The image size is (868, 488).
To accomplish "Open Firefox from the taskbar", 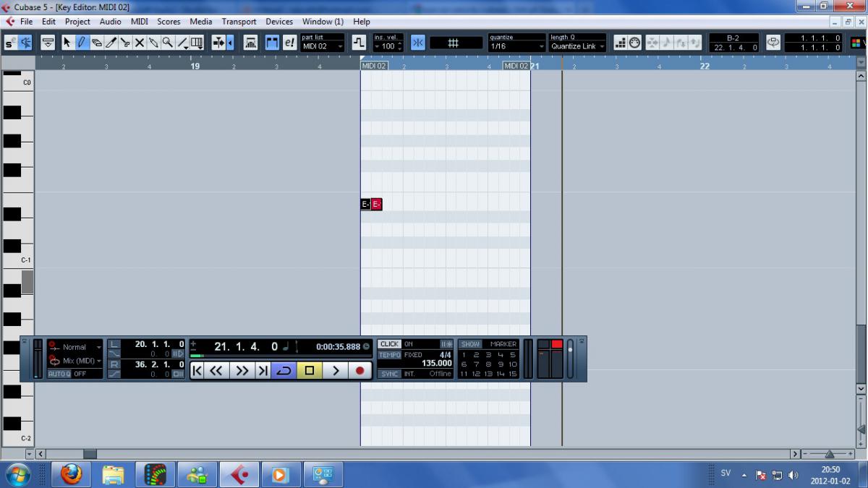I will 71,475.
